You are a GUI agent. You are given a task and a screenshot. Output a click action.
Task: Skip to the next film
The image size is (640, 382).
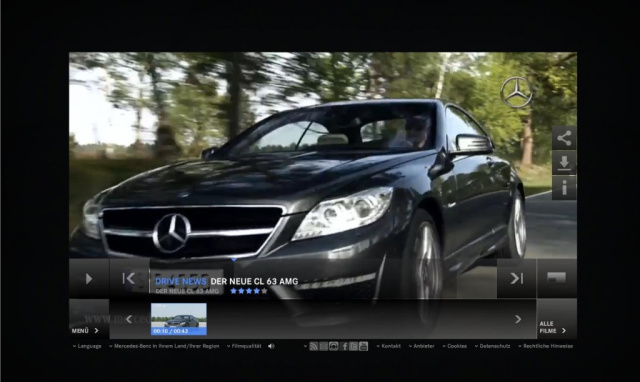(x=516, y=279)
